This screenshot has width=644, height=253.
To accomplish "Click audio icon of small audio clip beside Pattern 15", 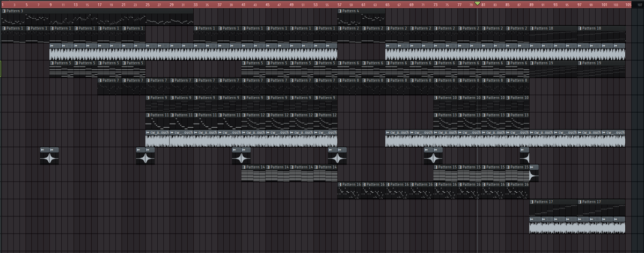I will pos(532,167).
